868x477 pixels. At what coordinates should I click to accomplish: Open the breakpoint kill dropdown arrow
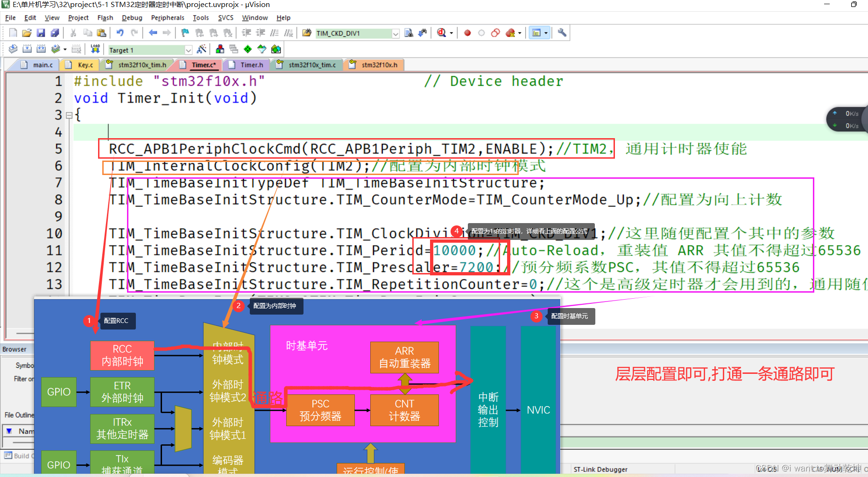[x=520, y=33]
